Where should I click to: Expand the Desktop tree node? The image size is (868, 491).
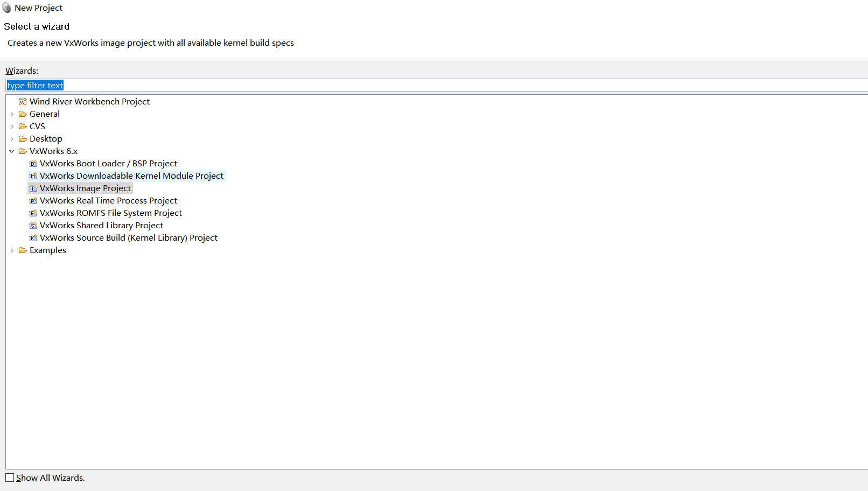pos(12,139)
